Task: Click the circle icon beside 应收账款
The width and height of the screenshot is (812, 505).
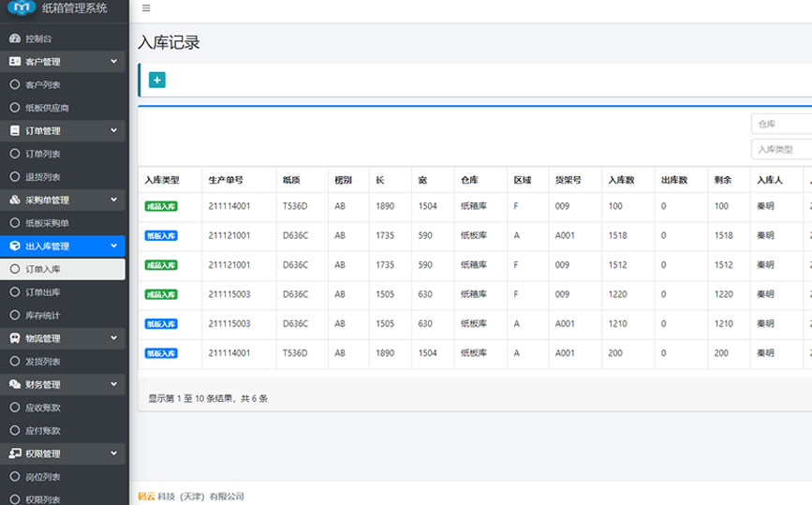Action: click(15, 408)
